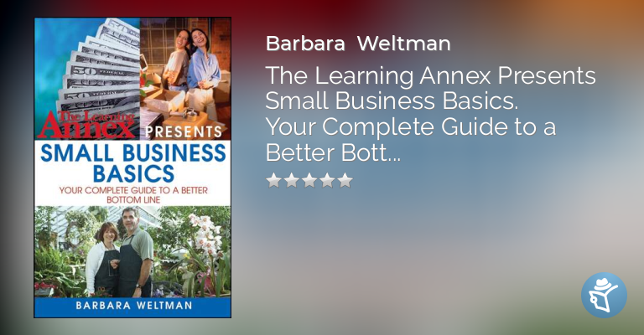Click the fourth rating star
This screenshot has width=644, height=335.
pos(327,180)
